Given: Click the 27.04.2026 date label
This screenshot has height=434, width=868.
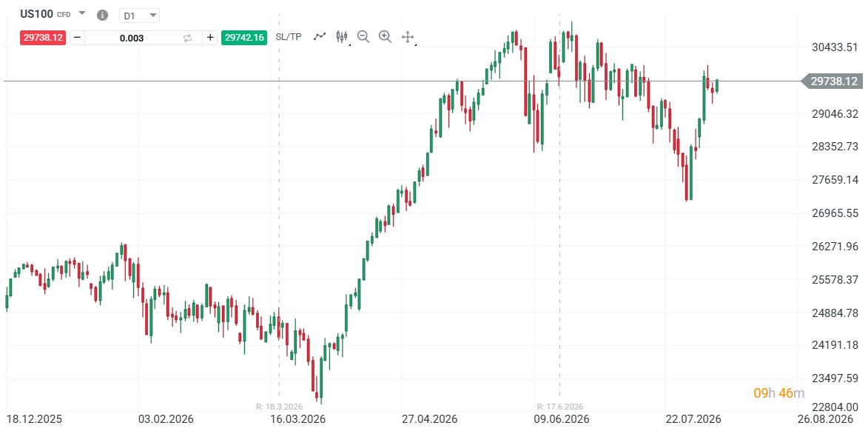Looking at the screenshot, I should click(429, 419).
